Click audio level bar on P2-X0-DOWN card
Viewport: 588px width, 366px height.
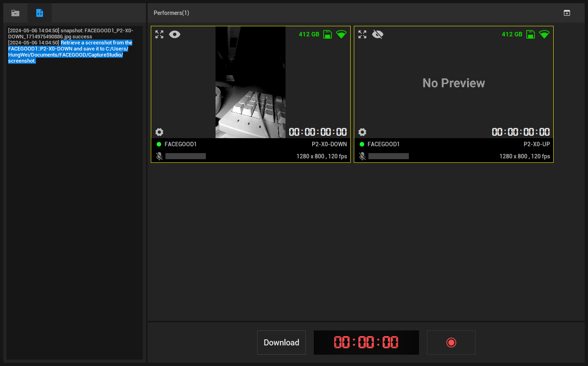pyautogui.click(x=186, y=156)
